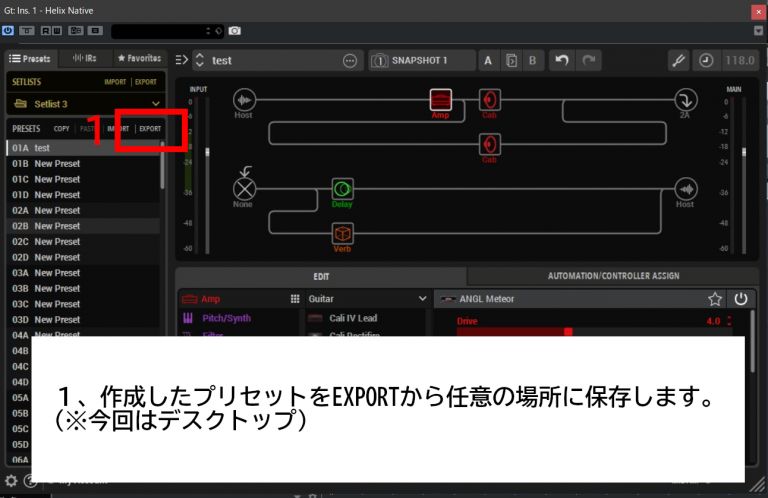Open the SNAPSHOT 1 selector
Screen dimensions: 768x498
click(x=422, y=60)
